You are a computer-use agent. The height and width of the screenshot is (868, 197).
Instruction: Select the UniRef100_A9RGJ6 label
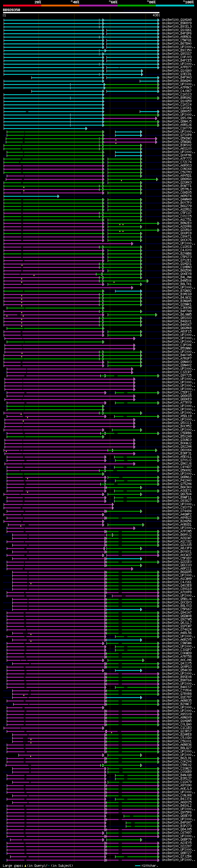click(176, 125)
